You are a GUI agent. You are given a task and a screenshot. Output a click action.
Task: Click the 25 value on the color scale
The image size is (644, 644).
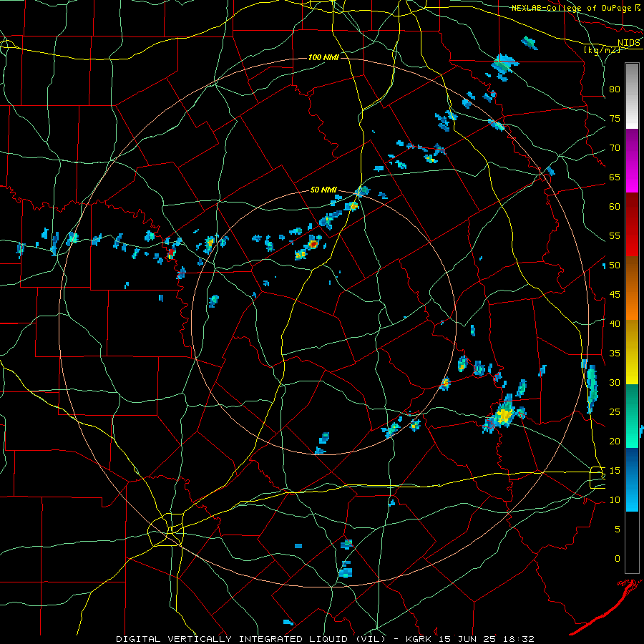(615, 412)
